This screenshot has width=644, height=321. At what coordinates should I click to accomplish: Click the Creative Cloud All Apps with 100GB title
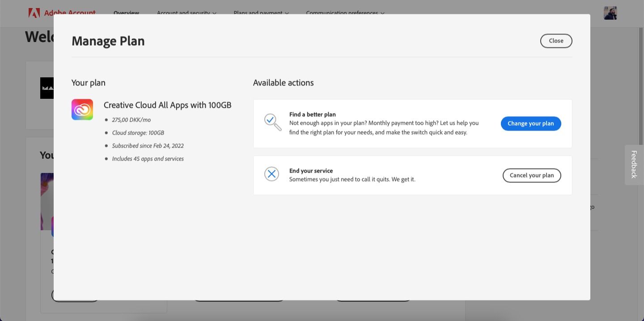pyautogui.click(x=168, y=105)
